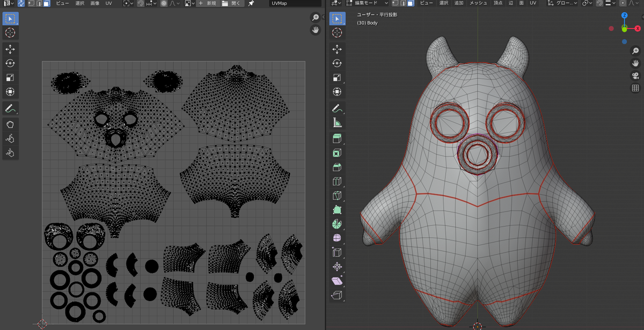
Task: Toggle the pin image icon in UV header
Action: [x=251, y=3]
